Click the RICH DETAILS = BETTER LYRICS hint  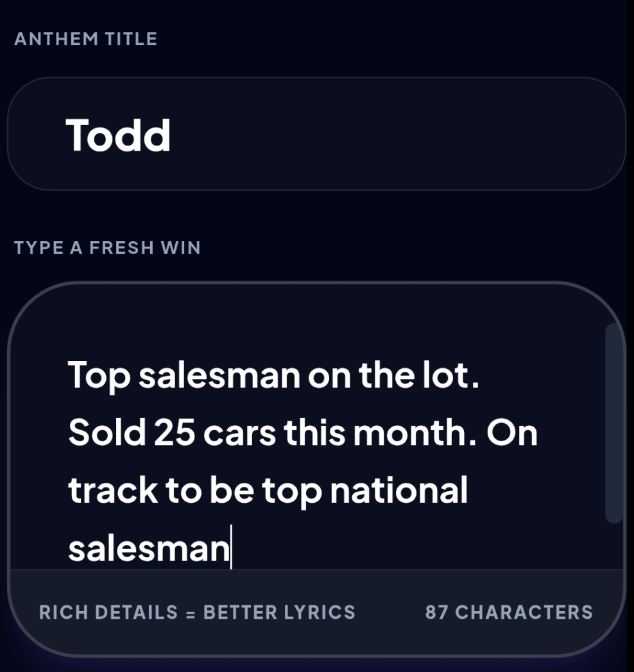197,613
